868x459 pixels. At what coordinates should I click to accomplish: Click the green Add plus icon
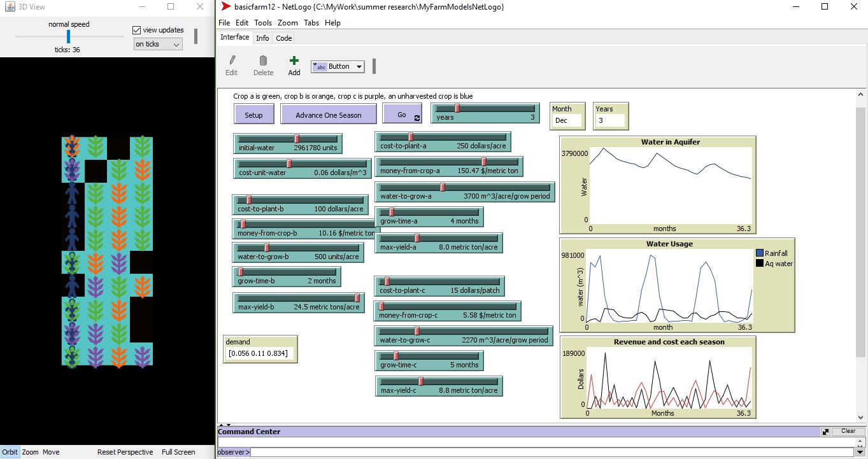click(294, 61)
